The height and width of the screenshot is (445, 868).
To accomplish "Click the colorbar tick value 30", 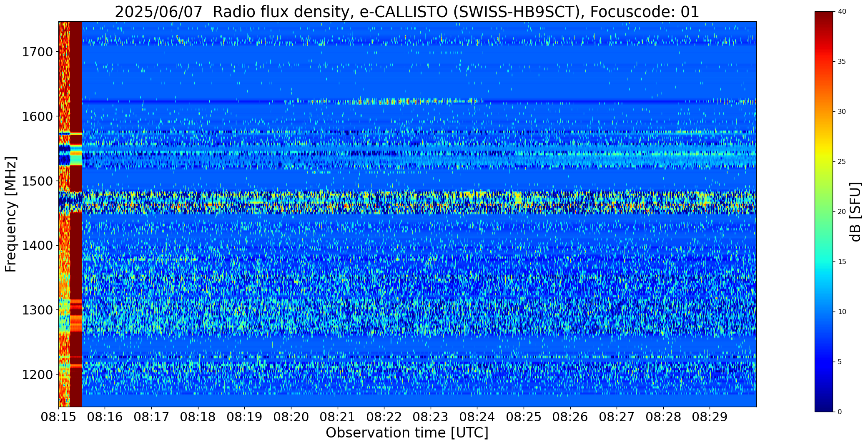I will click(x=842, y=112).
